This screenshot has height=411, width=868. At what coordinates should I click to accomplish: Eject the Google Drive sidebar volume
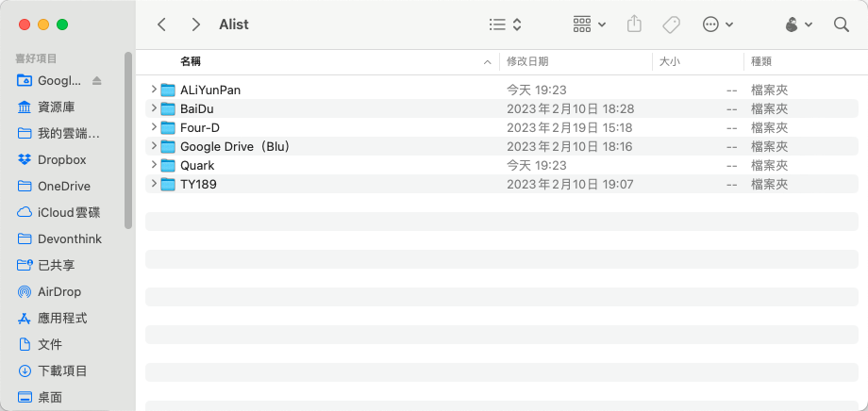pos(97,81)
